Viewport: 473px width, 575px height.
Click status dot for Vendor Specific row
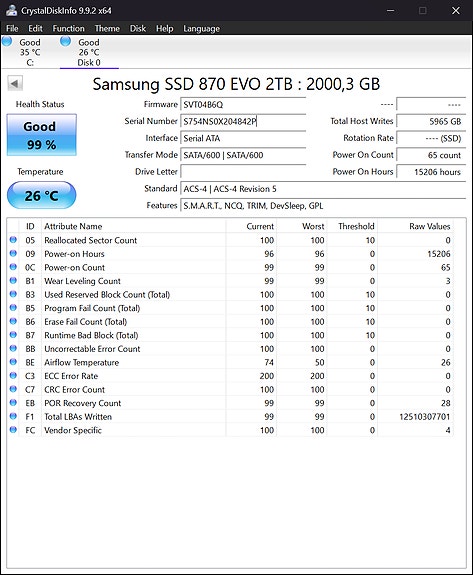[x=13, y=430]
